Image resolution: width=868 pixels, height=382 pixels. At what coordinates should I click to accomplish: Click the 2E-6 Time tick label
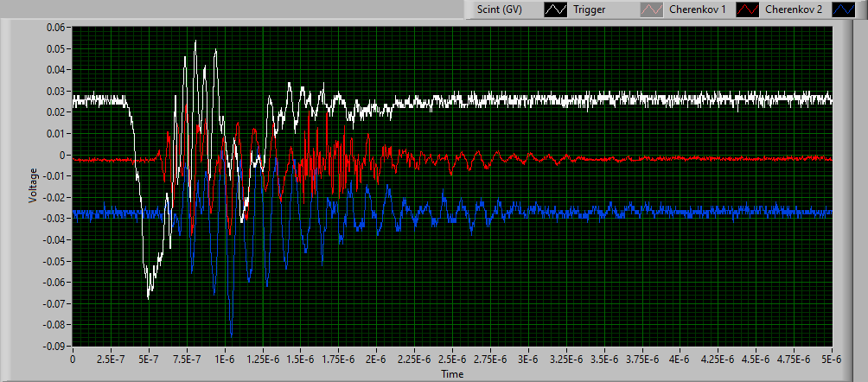pyautogui.click(x=376, y=358)
